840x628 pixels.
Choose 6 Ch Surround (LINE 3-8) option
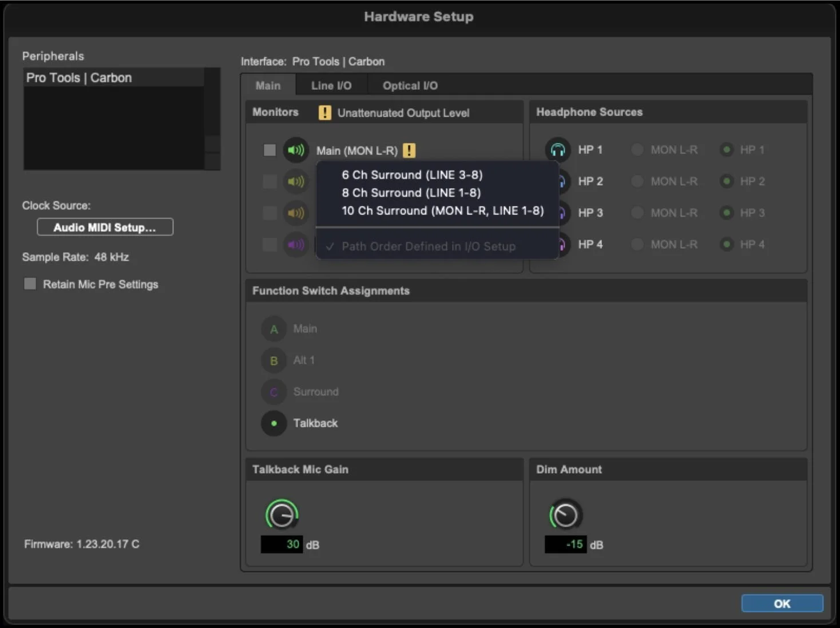click(x=412, y=174)
